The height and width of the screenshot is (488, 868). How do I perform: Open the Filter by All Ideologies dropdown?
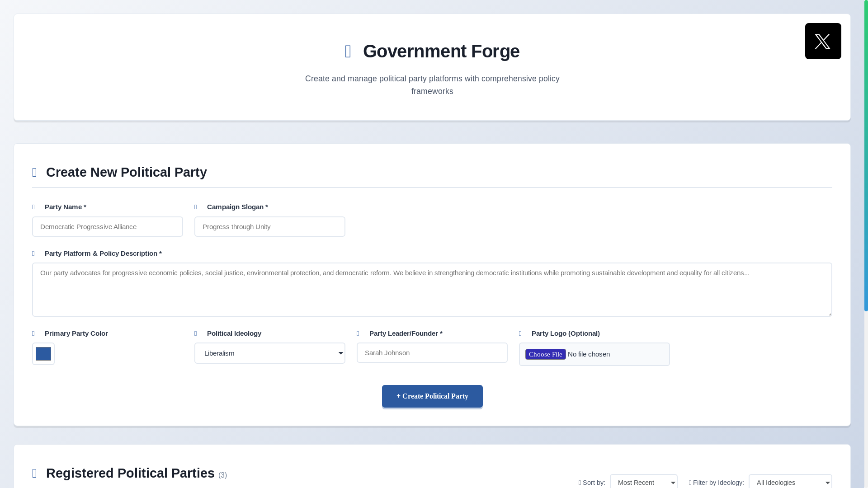click(x=790, y=482)
